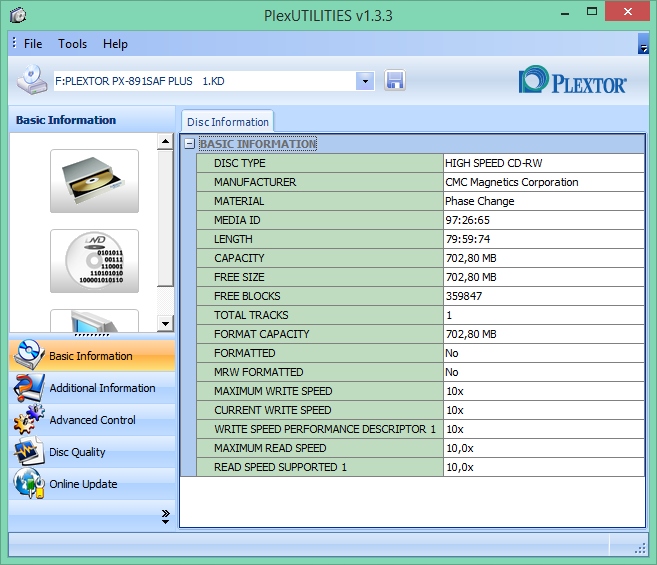Switch to the Disc Information tab
Screen dimensions: 657x565
[228, 122]
